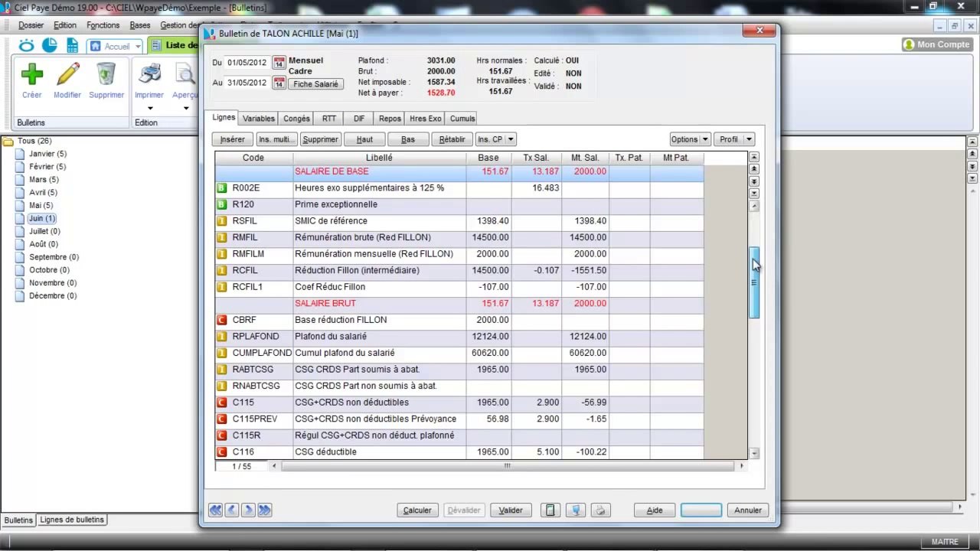Click the bulletin grid horizontal scrollbar

coord(507,466)
